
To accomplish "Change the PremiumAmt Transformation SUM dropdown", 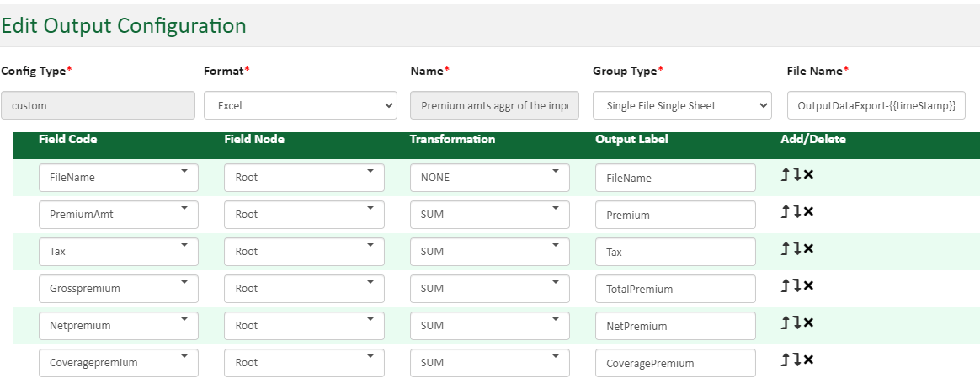I will click(x=489, y=215).
